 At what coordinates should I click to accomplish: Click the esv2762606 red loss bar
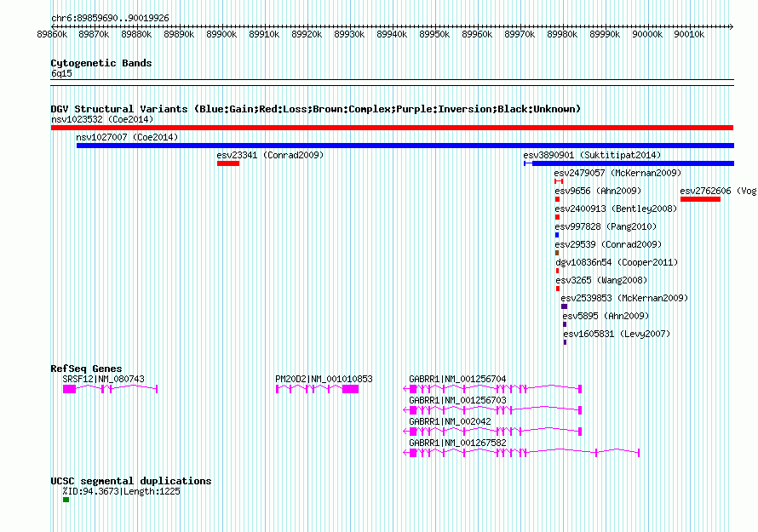coord(700,199)
